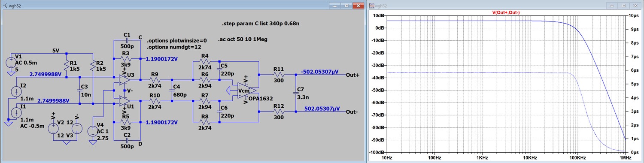The image size is (644, 163).
Task: Select the V(Out+,Out-) trace label in plot
Action: pos(506,12)
